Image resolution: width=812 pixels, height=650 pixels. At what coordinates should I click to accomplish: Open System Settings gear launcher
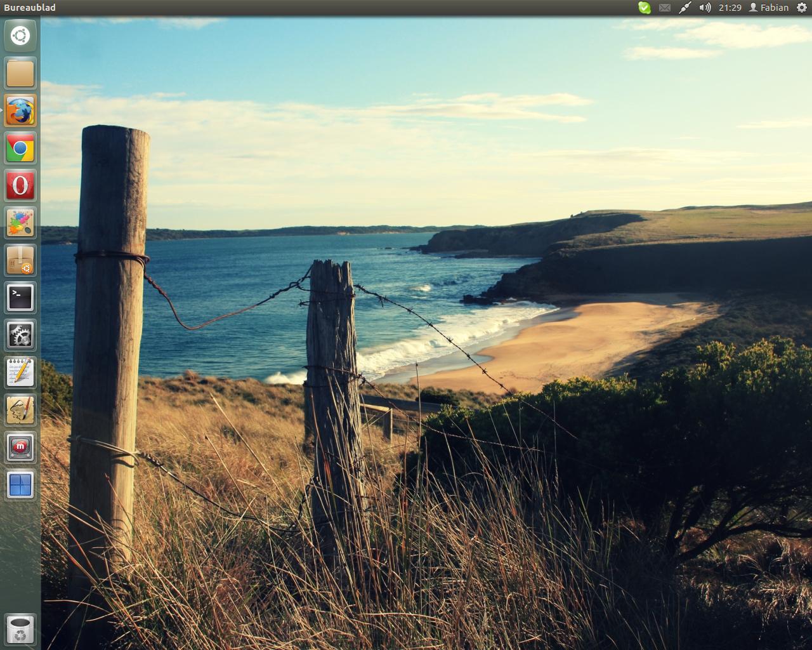click(20, 336)
